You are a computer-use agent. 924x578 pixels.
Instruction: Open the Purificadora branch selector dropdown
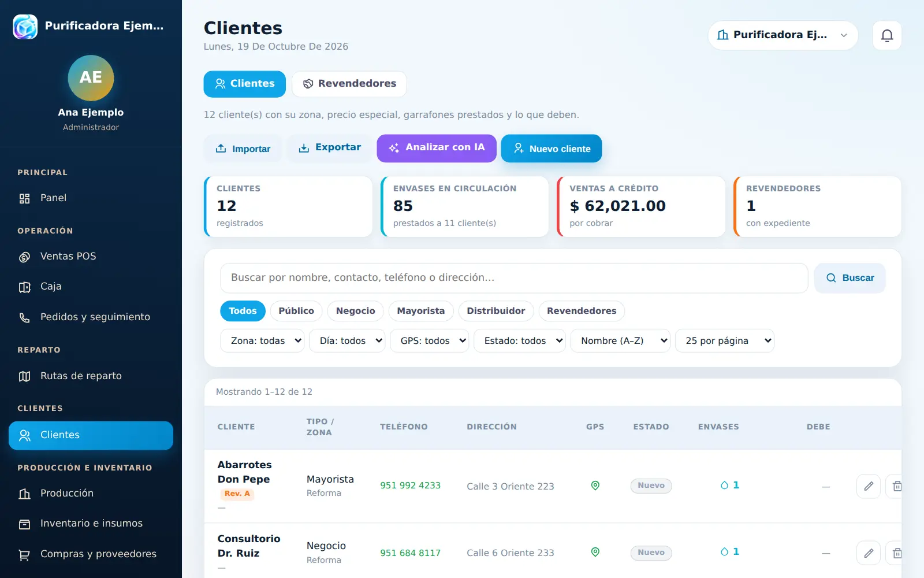[783, 35]
